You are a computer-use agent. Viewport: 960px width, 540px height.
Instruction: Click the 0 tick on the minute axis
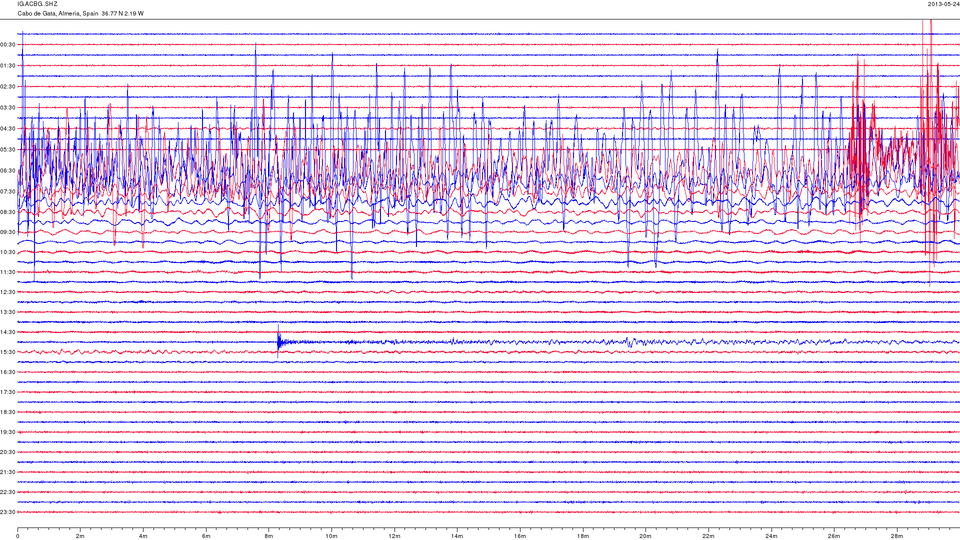(18, 536)
